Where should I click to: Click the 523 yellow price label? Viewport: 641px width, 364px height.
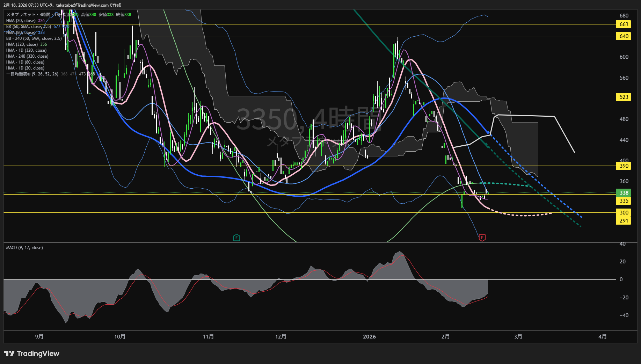click(x=624, y=97)
